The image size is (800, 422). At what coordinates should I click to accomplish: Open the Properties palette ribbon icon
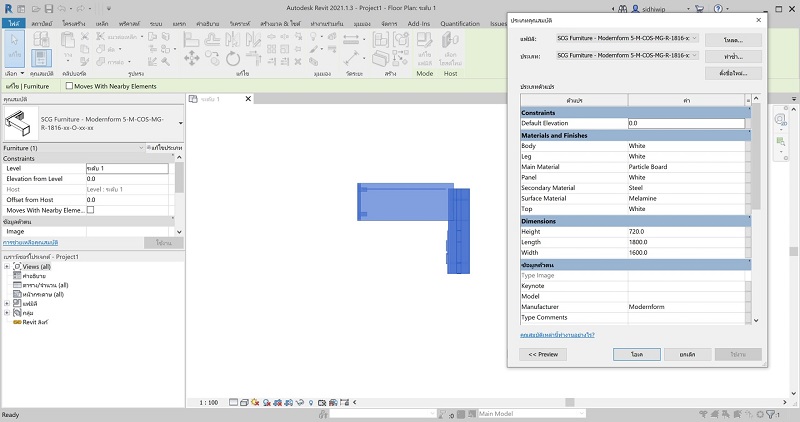[41, 57]
